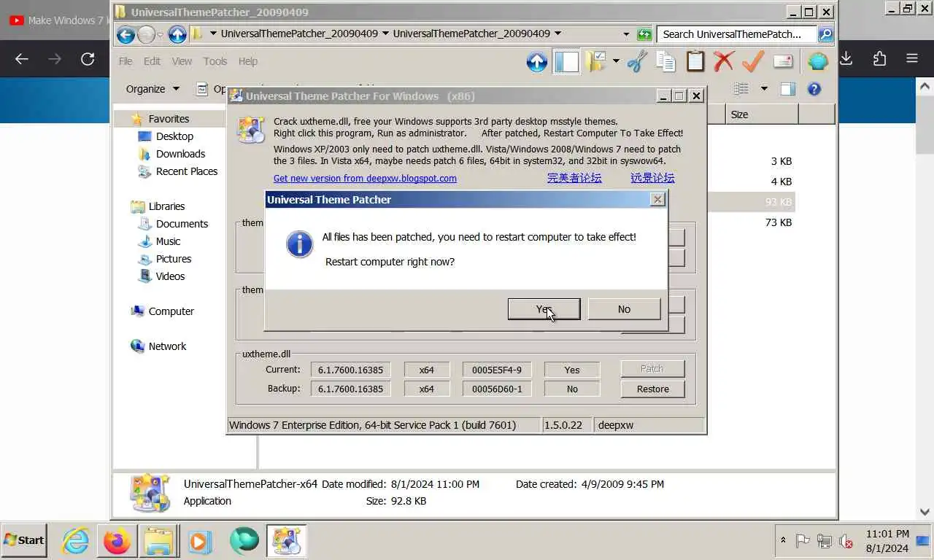This screenshot has width=934, height=560.
Task: Open Documents library in navigation pane
Action: click(x=182, y=224)
